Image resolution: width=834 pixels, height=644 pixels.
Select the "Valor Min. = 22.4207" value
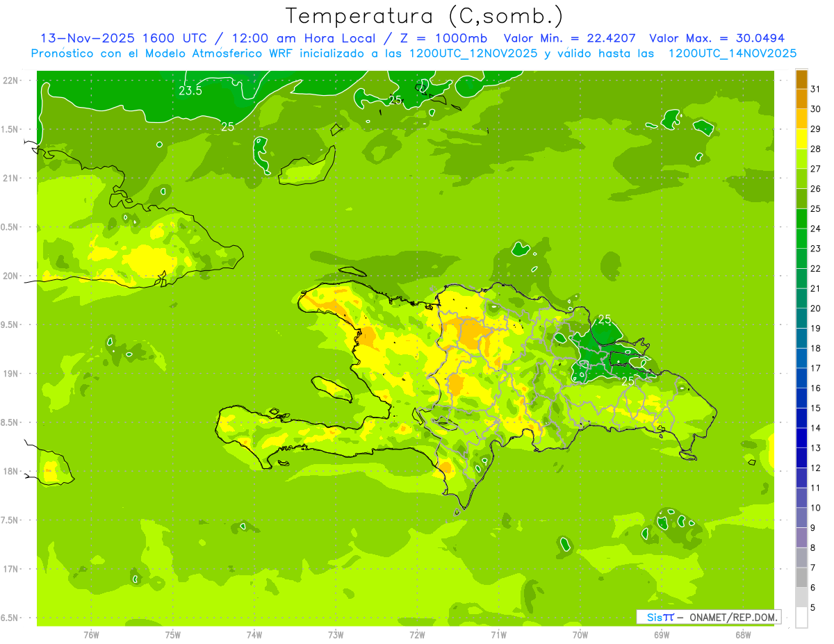570,38
